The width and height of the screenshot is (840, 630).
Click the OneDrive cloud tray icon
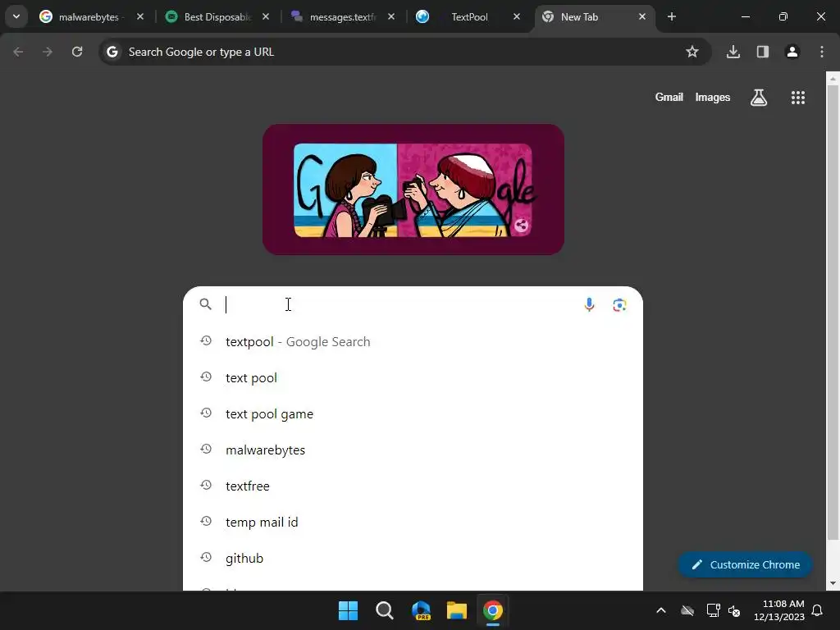(687, 610)
